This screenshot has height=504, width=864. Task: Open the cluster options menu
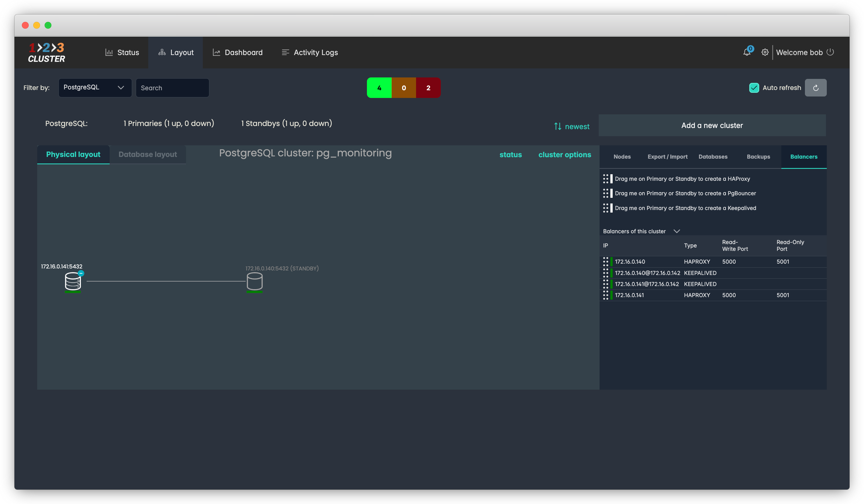click(564, 155)
